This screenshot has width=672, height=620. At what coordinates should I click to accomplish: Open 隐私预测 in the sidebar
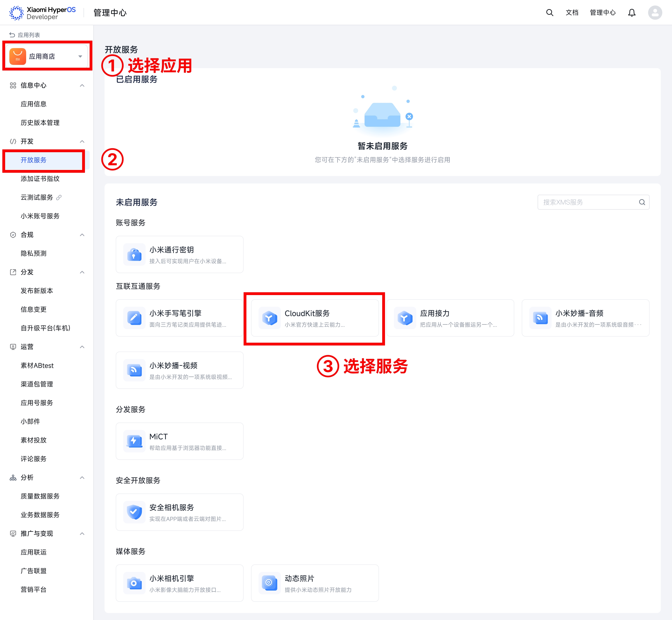pyautogui.click(x=34, y=253)
